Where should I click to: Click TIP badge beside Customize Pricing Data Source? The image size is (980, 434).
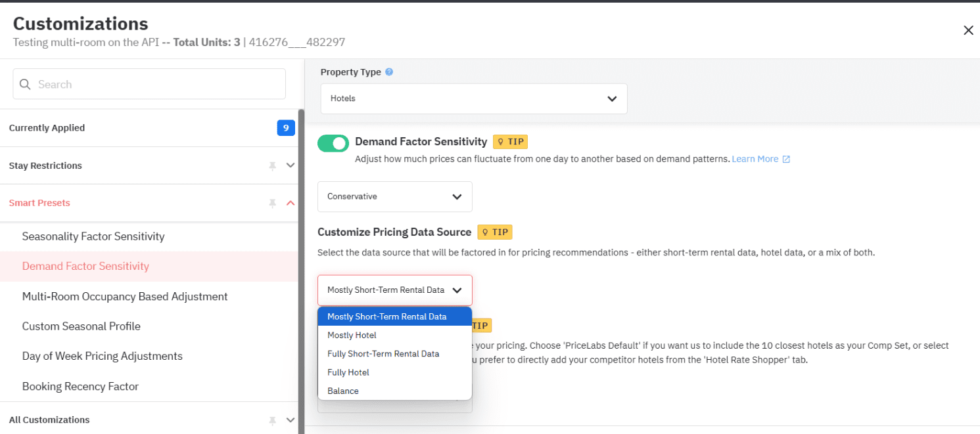point(494,232)
